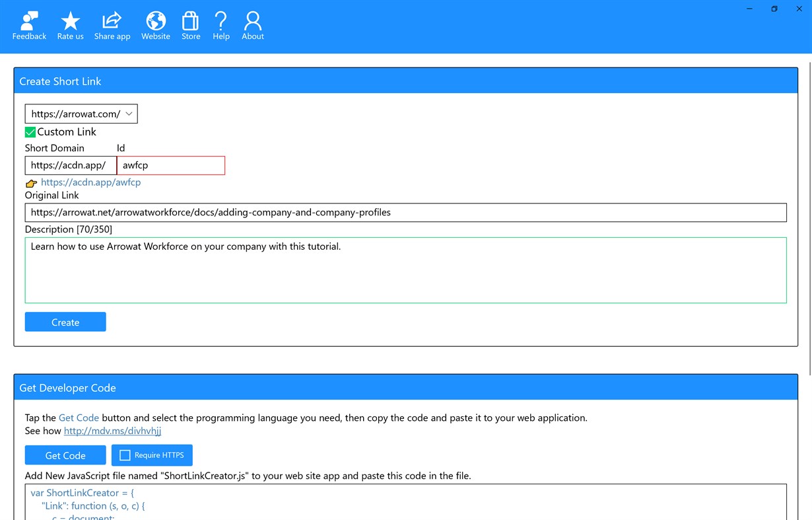This screenshot has height=520, width=812.
Task: Click the Get Code button
Action: point(65,455)
